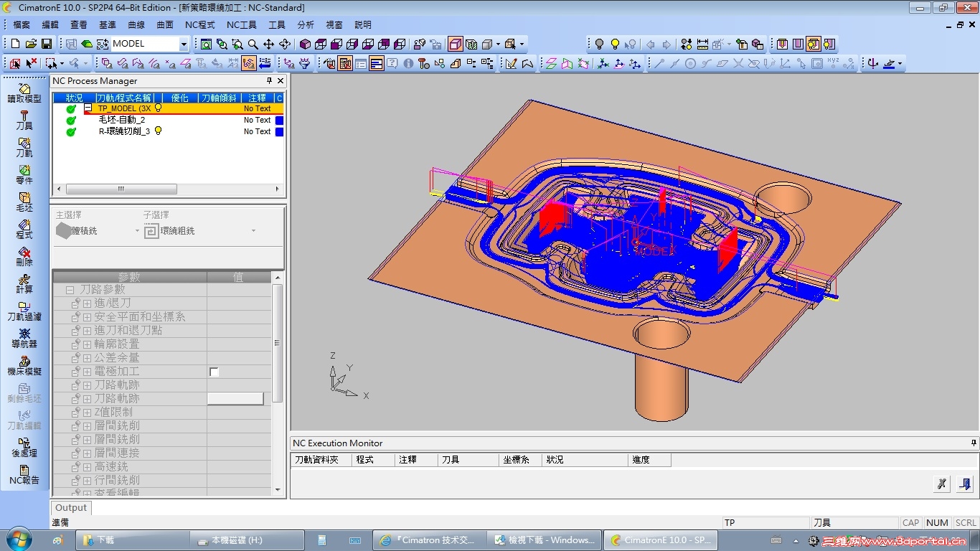Collapse the TP_MODEL tree node
Viewport: 980px width, 551px height.
click(x=88, y=108)
